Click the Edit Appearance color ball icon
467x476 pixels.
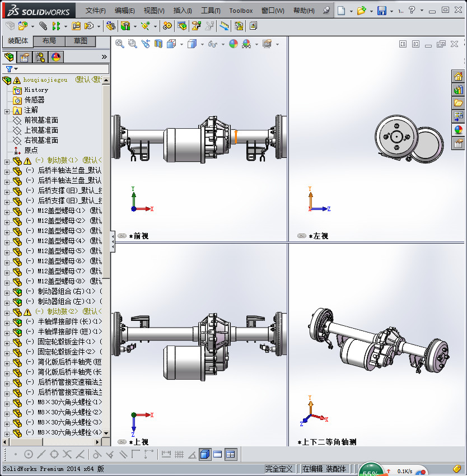click(233, 44)
